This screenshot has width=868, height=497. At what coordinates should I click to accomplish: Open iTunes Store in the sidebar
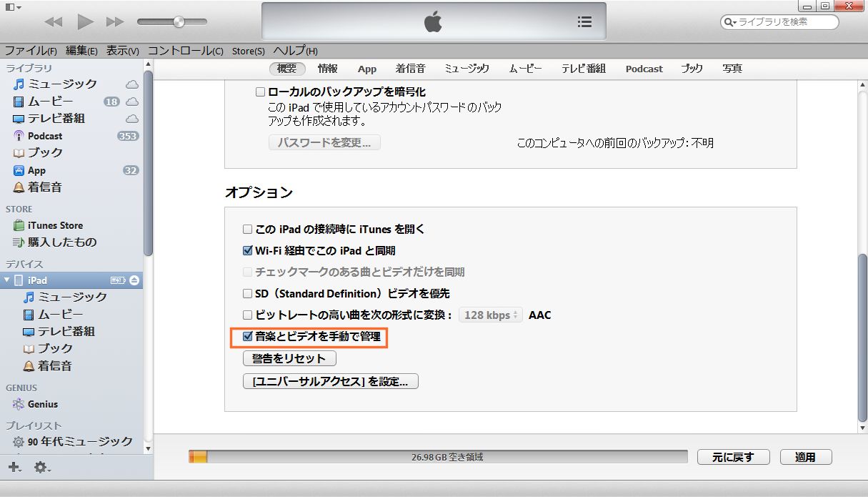tap(55, 225)
